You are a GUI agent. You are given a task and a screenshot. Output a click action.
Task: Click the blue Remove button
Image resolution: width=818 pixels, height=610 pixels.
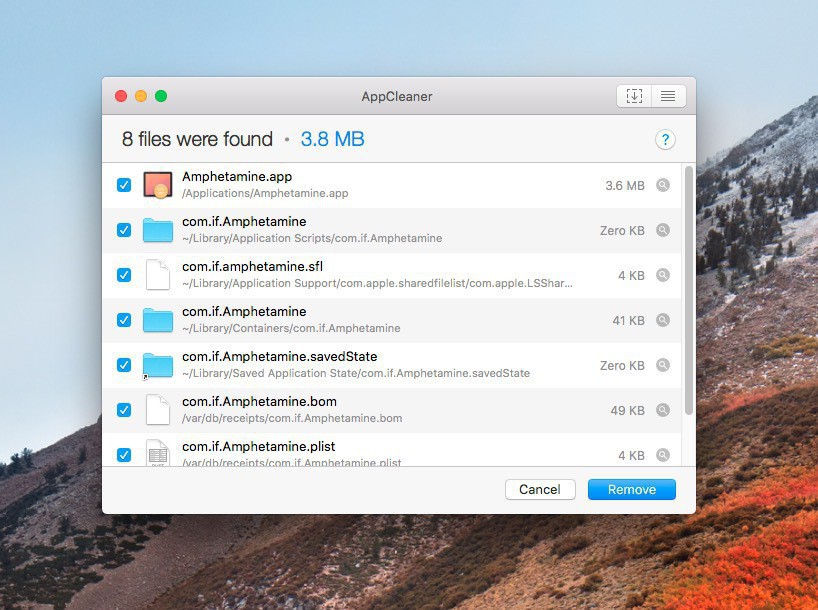coord(632,489)
